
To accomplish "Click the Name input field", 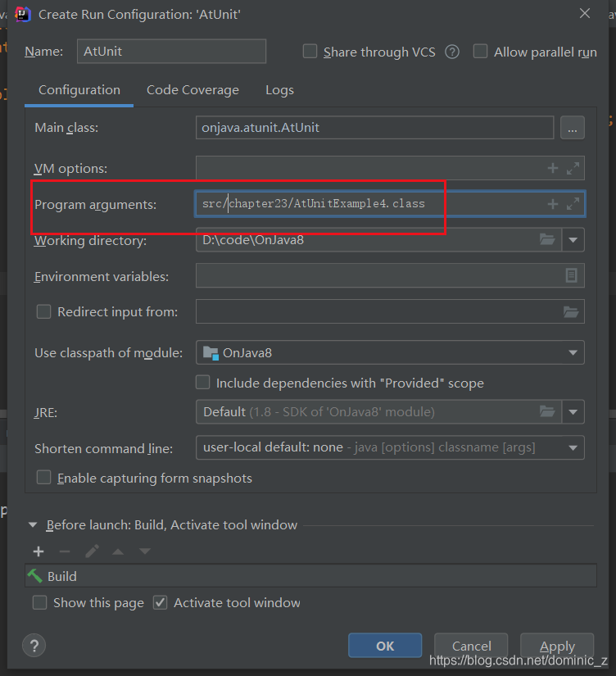I will point(171,52).
